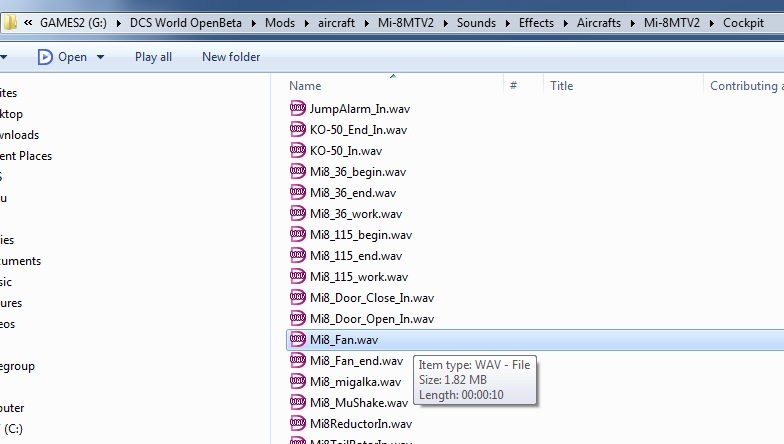784x444 pixels.
Task: Click the Mi8_36_work.wav file icon
Action: (x=298, y=213)
